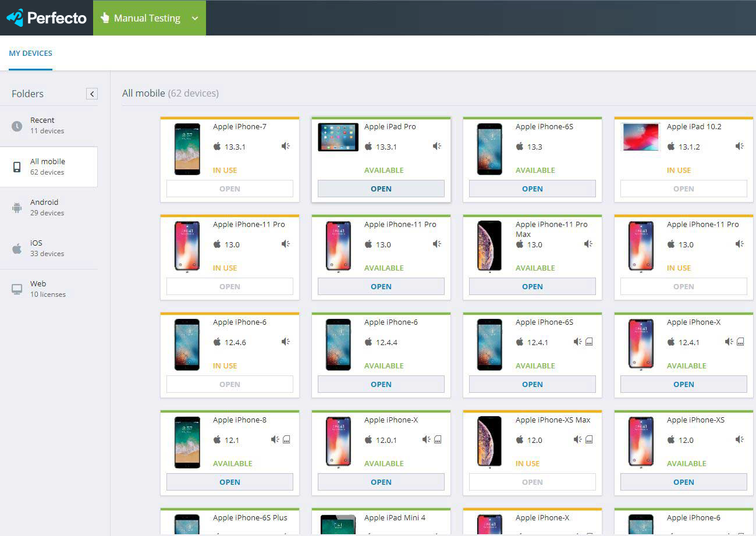
Task: Click the Apple OS icon next to 12.4.4
Action: (x=368, y=342)
